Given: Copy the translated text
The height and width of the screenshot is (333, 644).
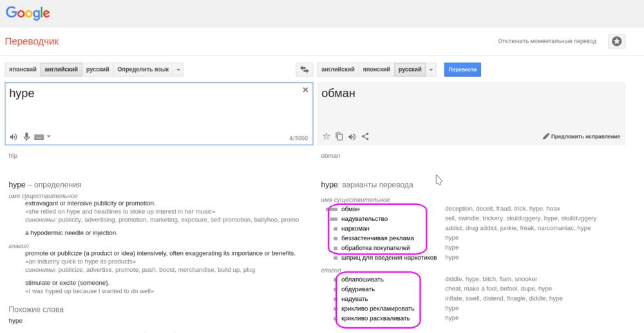Looking at the screenshot, I should pyautogui.click(x=339, y=137).
